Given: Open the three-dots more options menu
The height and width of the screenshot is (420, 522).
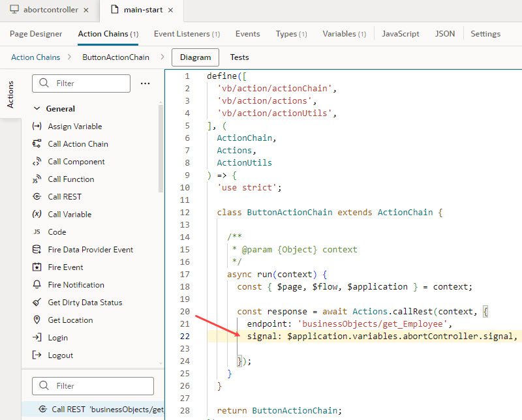Looking at the screenshot, I should coord(145,83).
